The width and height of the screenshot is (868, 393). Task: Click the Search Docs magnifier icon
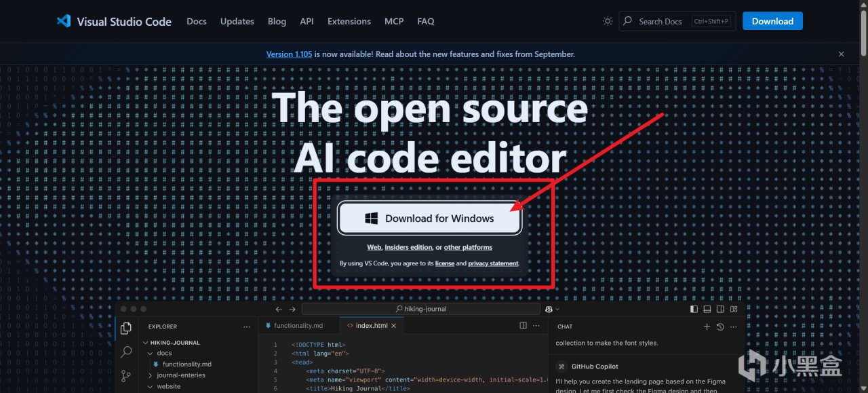click(x=628, y=21)
